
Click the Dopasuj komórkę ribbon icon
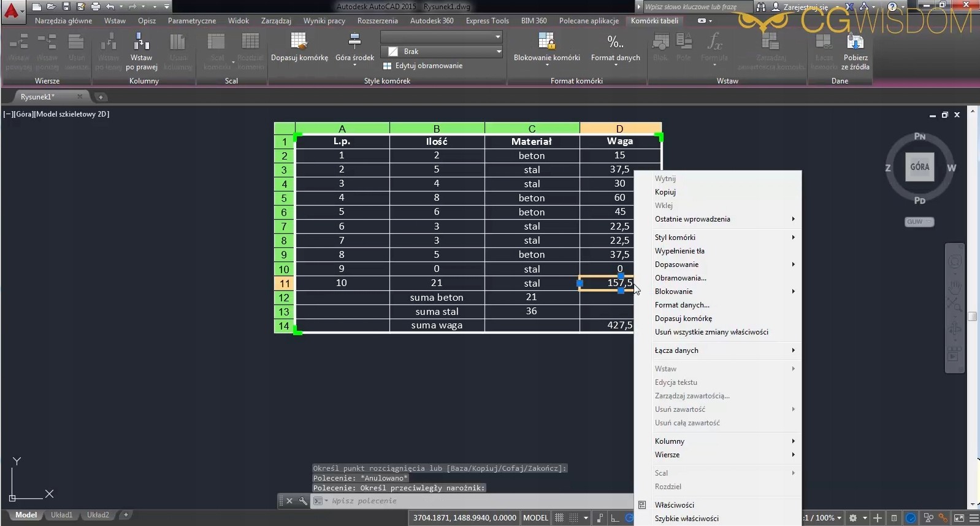(x=299, y=42)
